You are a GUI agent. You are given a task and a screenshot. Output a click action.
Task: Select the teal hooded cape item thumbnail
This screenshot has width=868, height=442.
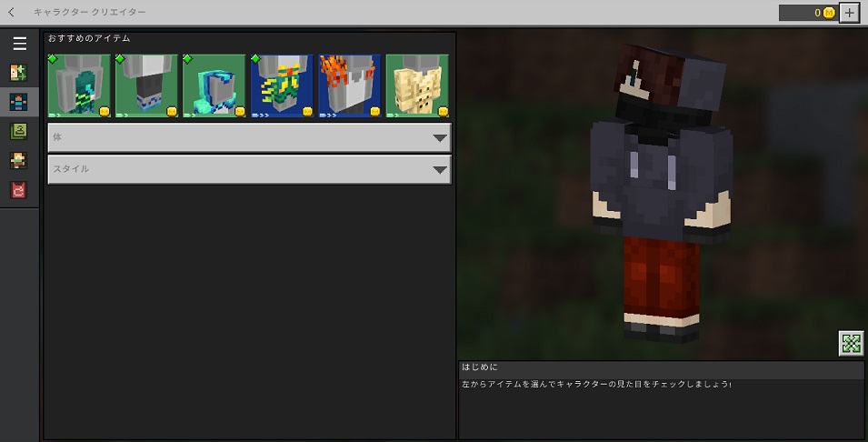click(x=79, y=85)
